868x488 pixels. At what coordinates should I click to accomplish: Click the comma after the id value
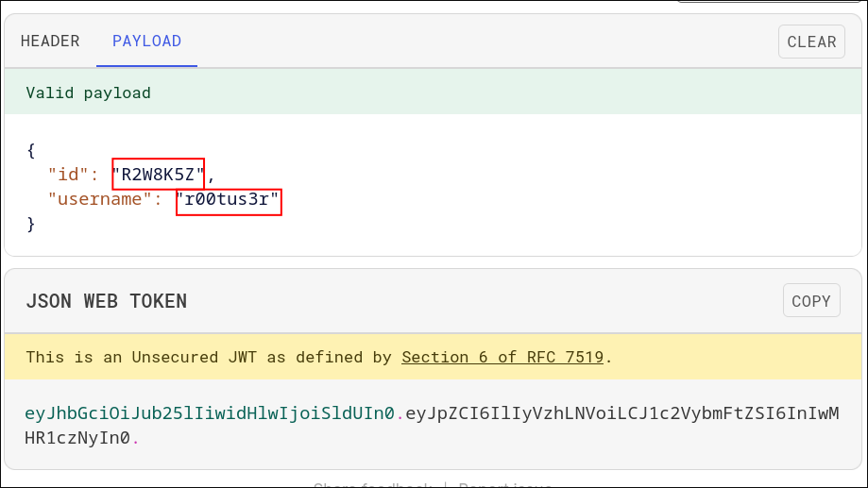pyautogui.click(x=211, y=175)
